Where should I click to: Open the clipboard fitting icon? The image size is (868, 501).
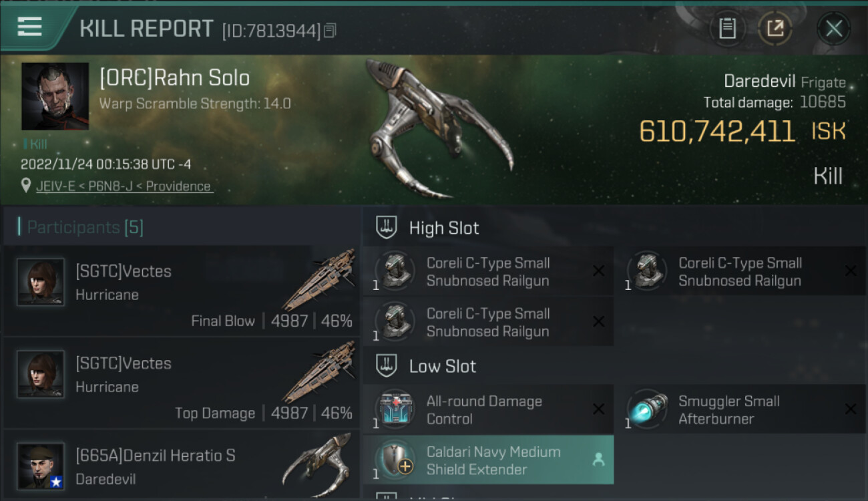(727, 29)
